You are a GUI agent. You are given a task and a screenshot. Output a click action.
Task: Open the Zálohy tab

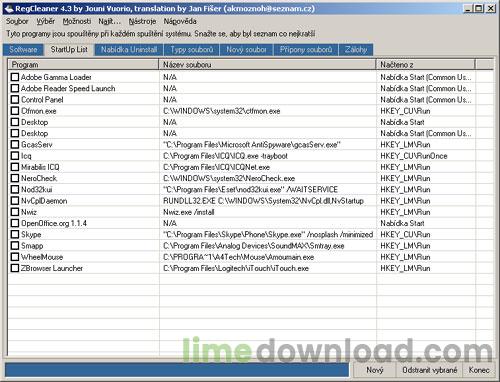point(356,50)
